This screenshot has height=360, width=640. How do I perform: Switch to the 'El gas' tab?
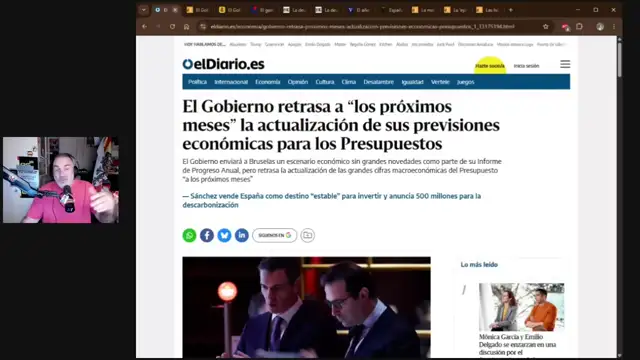263,10
